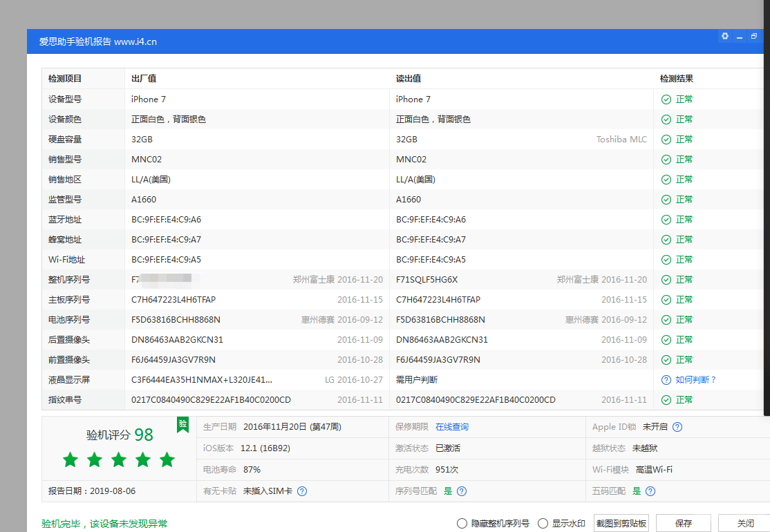Image resolution: width=770 pixels, height=532 pixels.
Task: Click Toshiba MLC label
Action: pyautogui.click(x=621, y=140)
